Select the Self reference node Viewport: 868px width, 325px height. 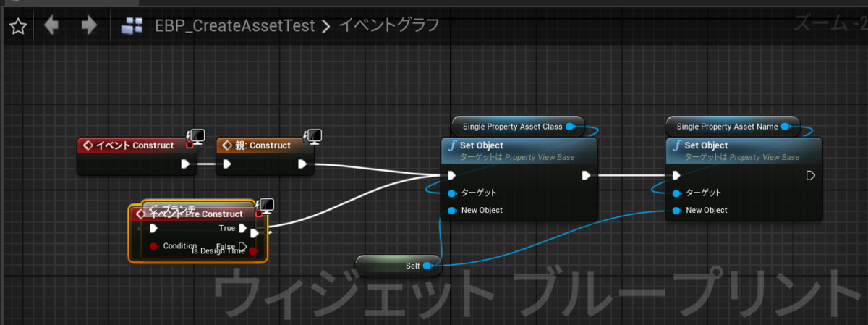coord(398,266)
